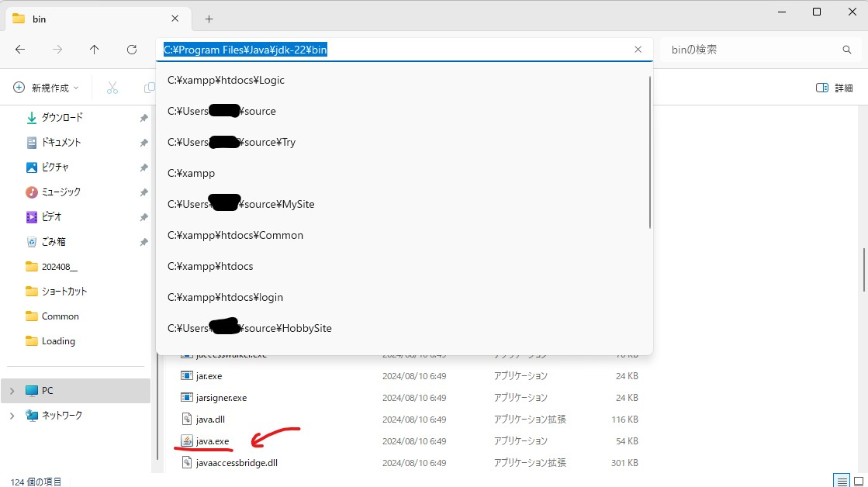The image size is (868, 487).
Task: Click the up directory arrow
Action: pyautogui.click(x=95, y=50)
